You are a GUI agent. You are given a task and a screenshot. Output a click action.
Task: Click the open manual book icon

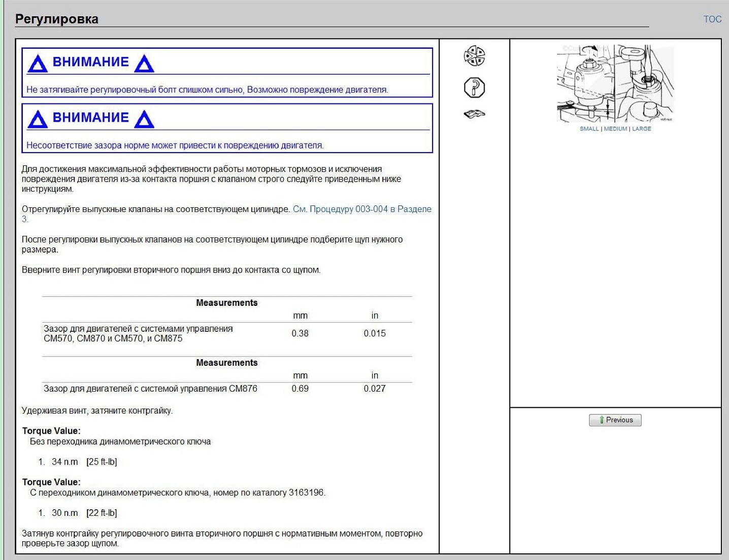tap(474, 114)
